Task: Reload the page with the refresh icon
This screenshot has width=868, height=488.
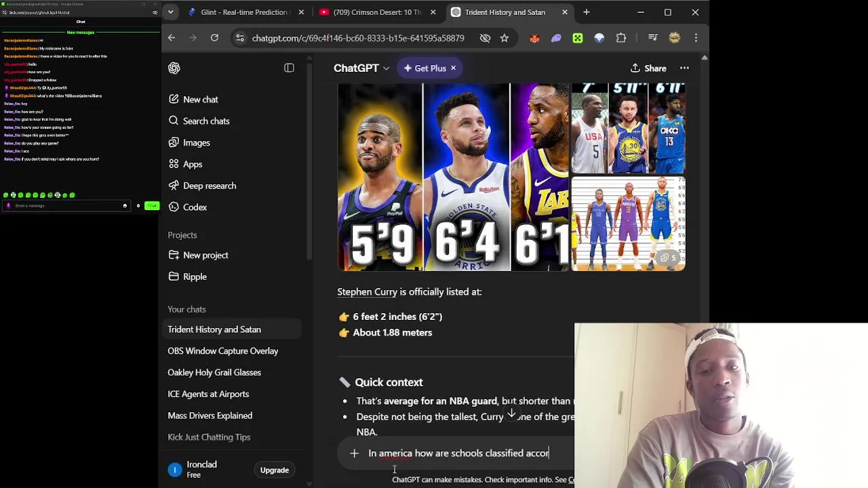Action: pos(214,38)
